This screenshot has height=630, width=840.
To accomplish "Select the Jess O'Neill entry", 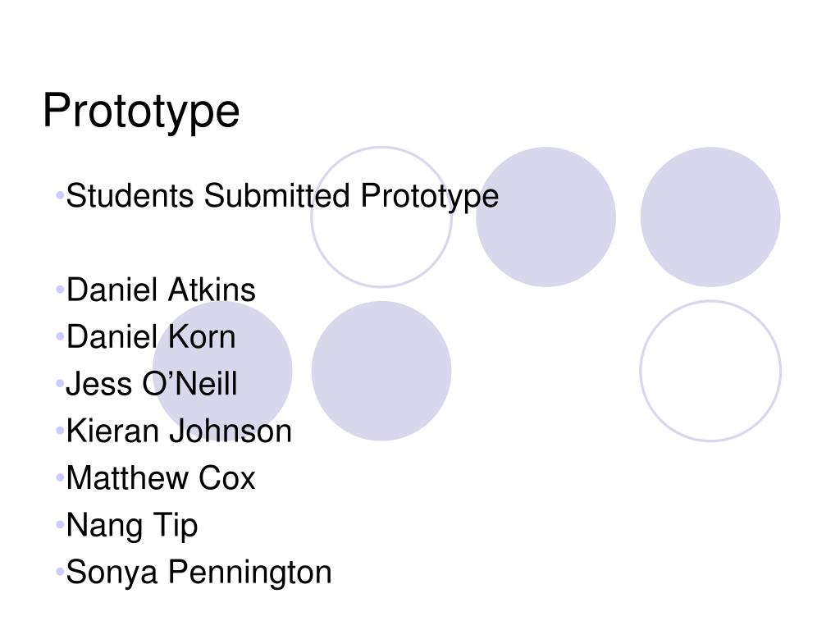I will coord(152,384).
